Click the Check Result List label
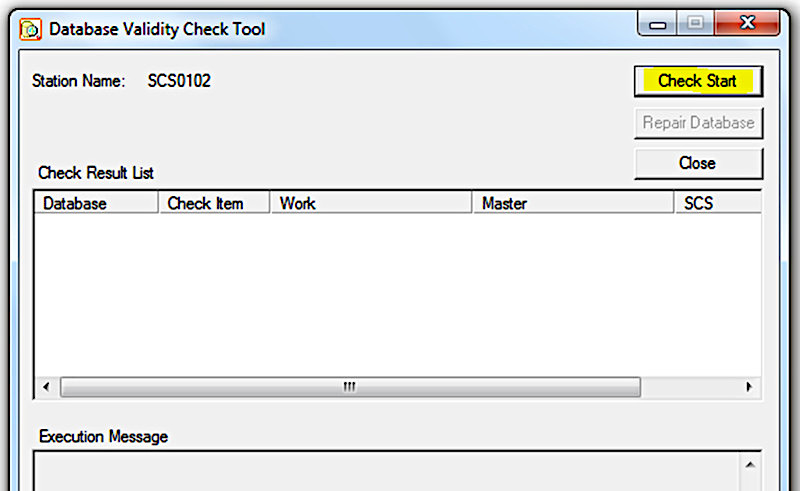The image size is (800, 491). (96, 173)
